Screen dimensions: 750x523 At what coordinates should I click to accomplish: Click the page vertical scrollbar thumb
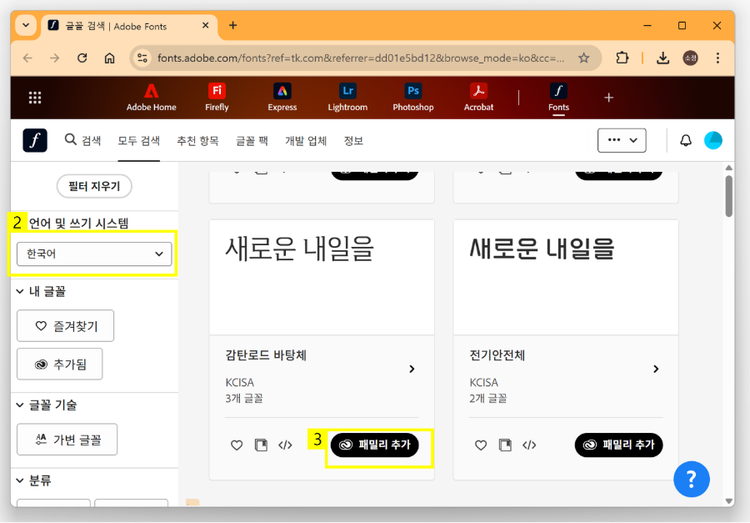tap(728, 196)
